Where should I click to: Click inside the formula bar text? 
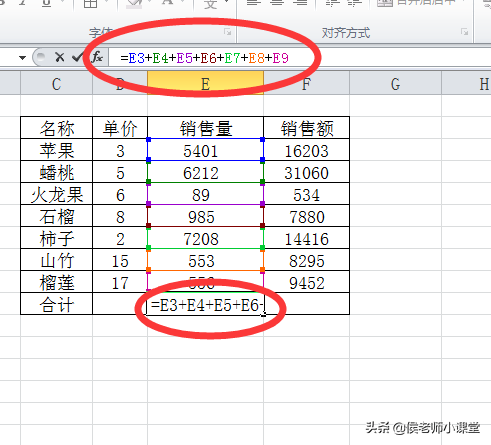coord(204,58)
